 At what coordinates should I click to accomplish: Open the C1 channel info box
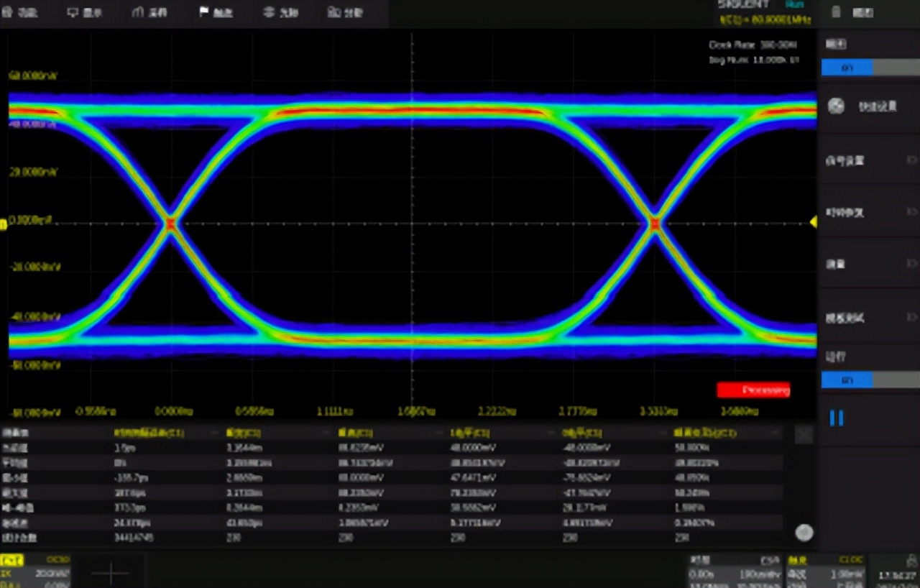[36, 570]
